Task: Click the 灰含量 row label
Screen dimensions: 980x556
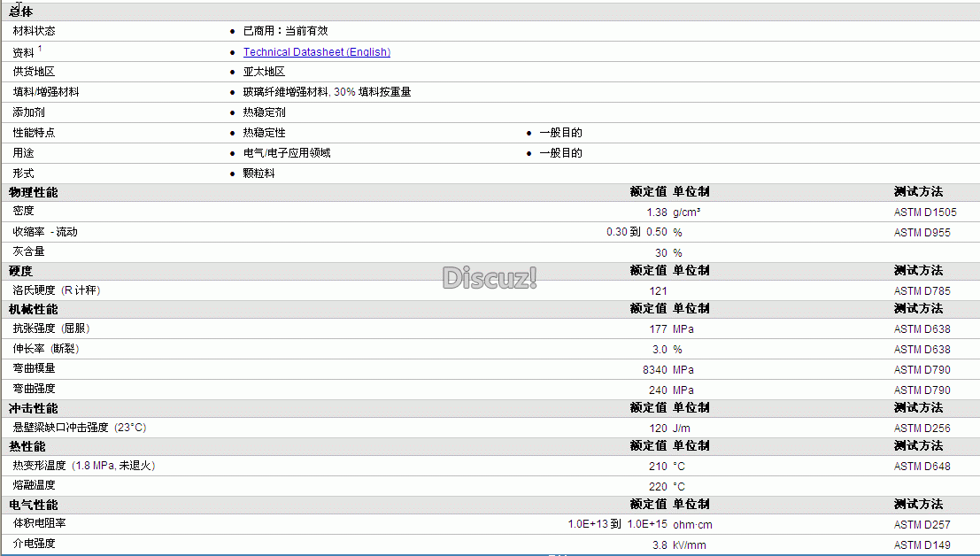Action: [28, 251]
